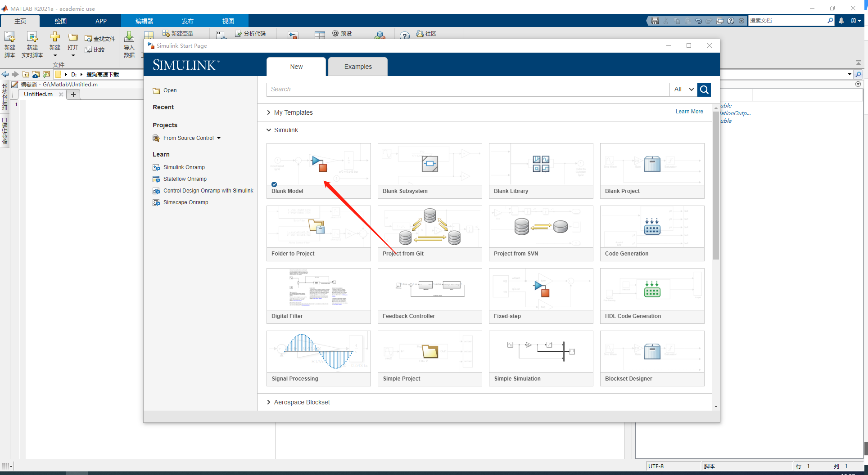Click the collapse toolstrip arrow icon
The height and width of the screenshot is (475, 868).
point(859,63)
